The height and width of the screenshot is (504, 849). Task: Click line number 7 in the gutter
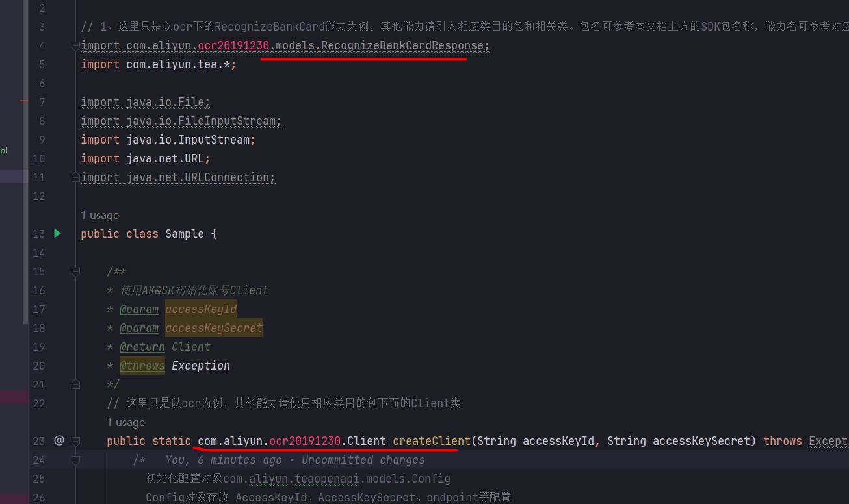coord(42,102)
